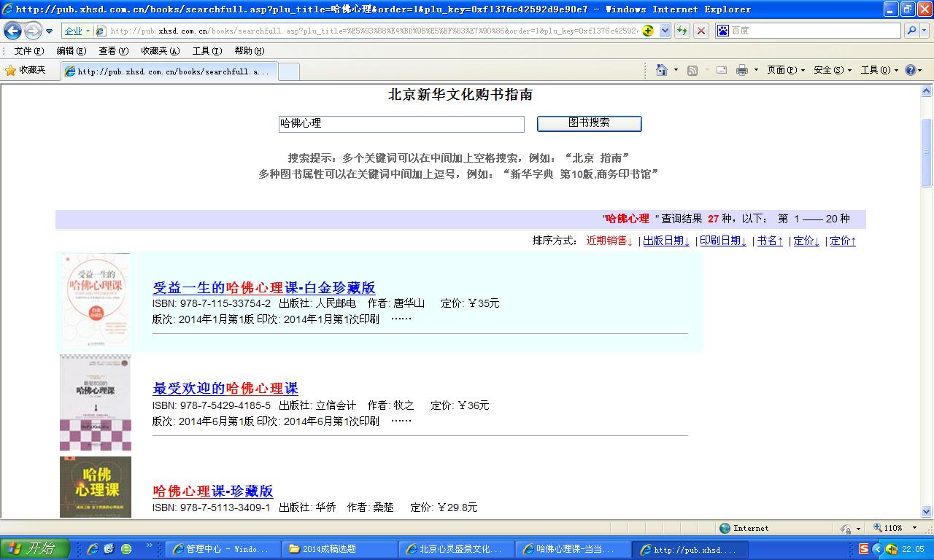This screenshot has width=934, height=560.
Task: Expand the address bar history dropdown
Action: pos(665,31)
